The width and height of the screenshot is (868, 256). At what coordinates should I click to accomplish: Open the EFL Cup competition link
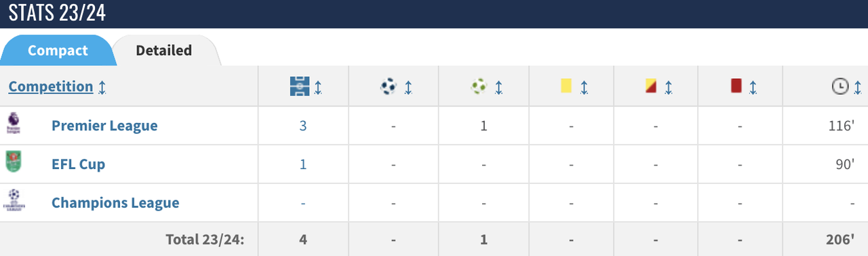pos(79,164)
